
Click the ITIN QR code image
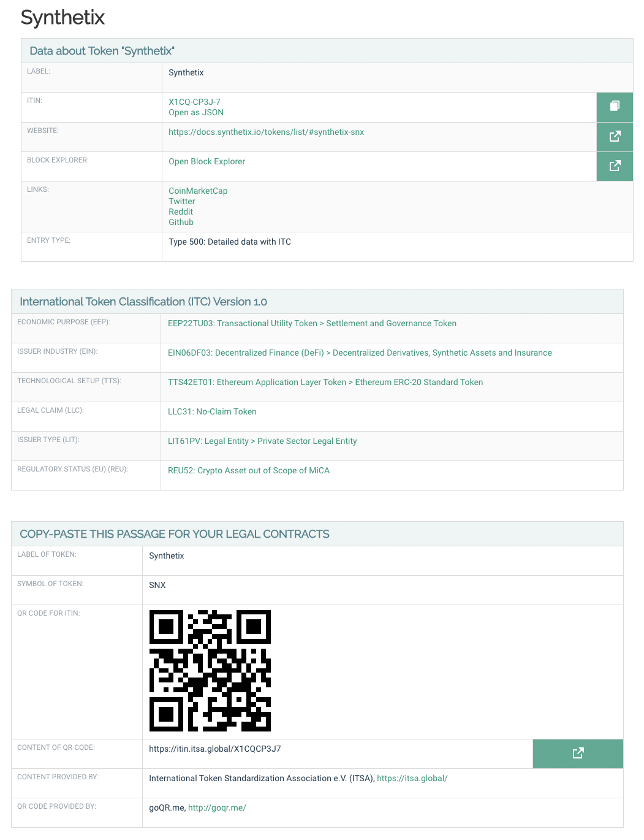pyautogui.click(x=210, y=671)
